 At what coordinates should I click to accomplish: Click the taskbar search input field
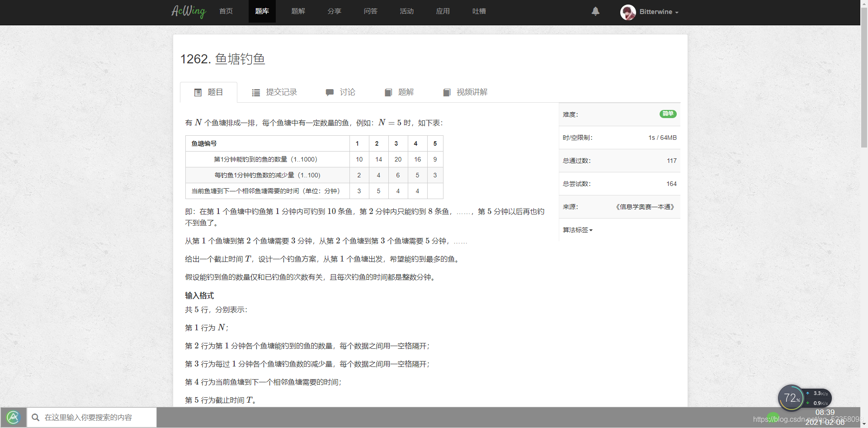coord(92,417)
